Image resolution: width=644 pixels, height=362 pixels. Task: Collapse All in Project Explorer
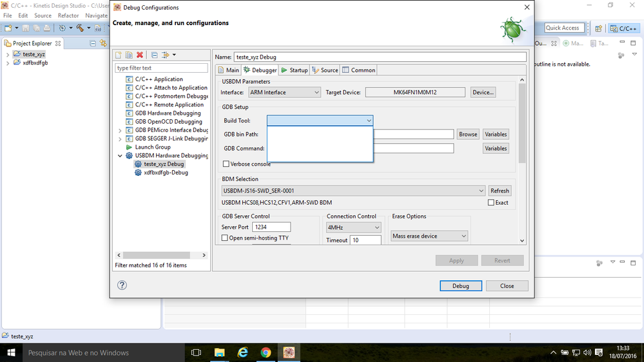pyautogui.click(x=93, y=43)
